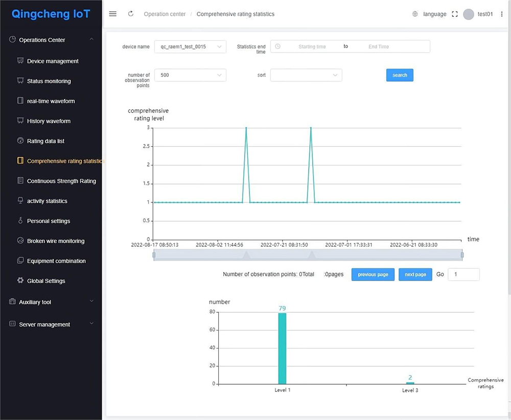Open Device management page
Image resolution: width=511 pixels, height=420 pixels.
pos(53,61)
